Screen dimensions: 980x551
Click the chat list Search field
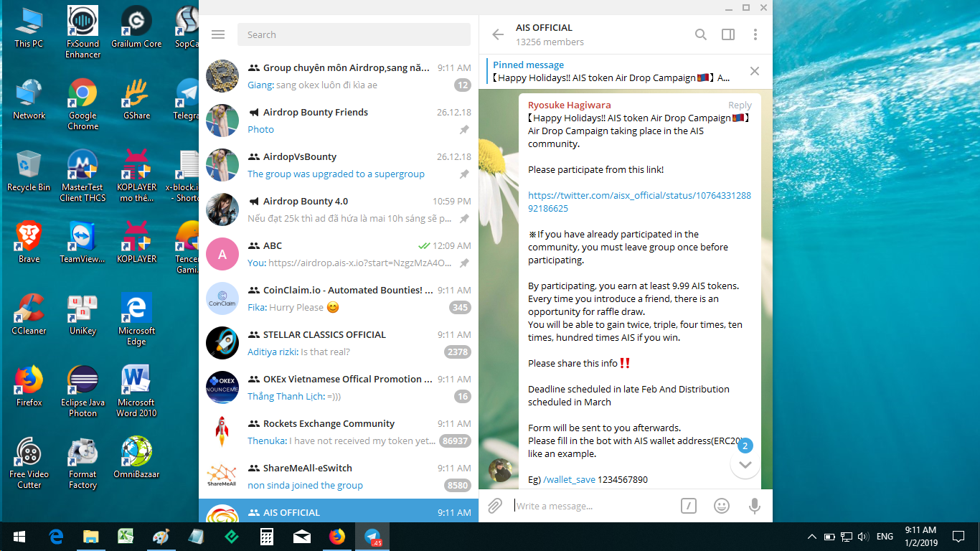[x=354, y=34]
